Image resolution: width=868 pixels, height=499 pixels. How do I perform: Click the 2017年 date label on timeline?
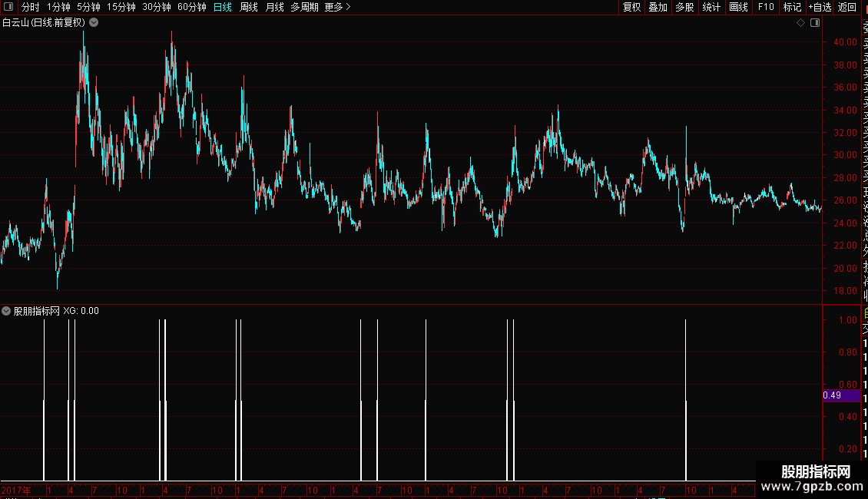pyautogui.click(x=16, y=490)
